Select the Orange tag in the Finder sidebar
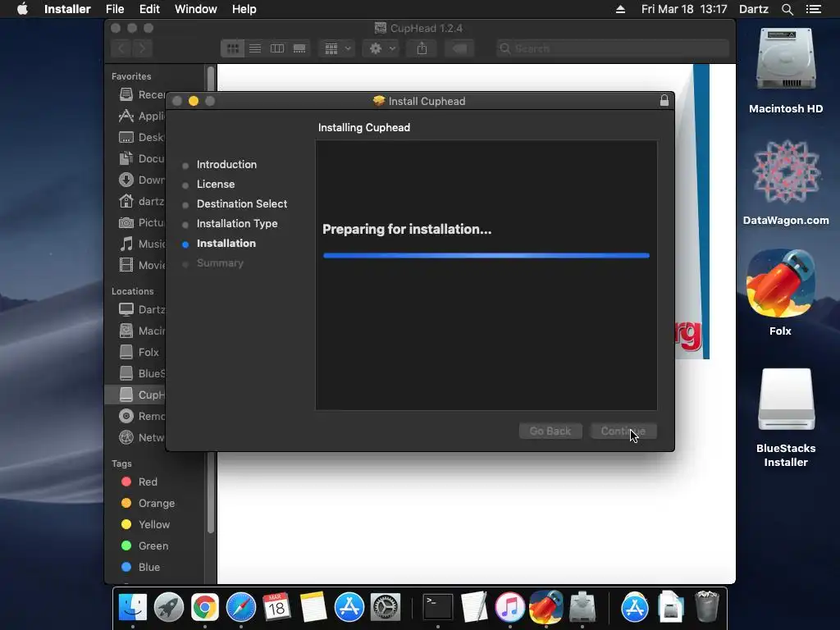The image size is (840, 630). tap(148, 503)
